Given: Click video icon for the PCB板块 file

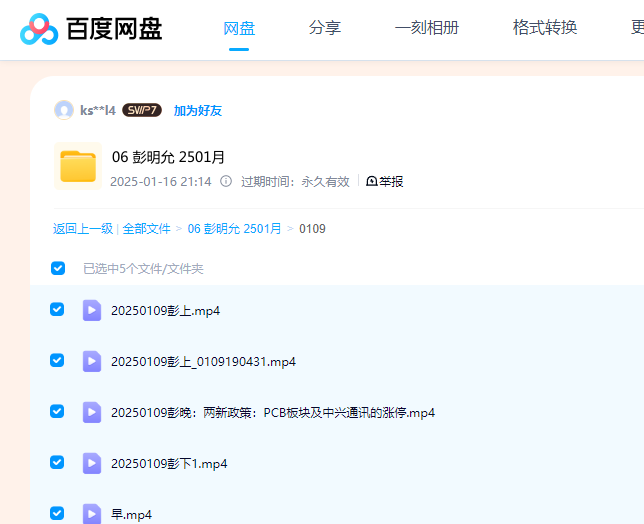Looking at the screenshot, I should tap(92, 412).
